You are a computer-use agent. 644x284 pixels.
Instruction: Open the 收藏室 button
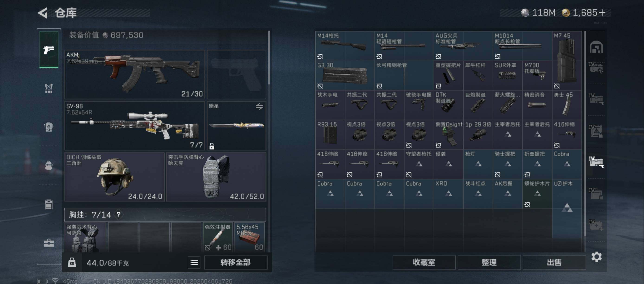424,262
